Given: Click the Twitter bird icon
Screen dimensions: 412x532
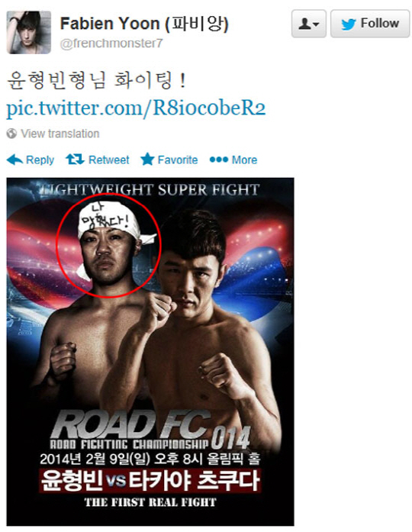Looking at the screenshot, I should click(x=349, y=24).
